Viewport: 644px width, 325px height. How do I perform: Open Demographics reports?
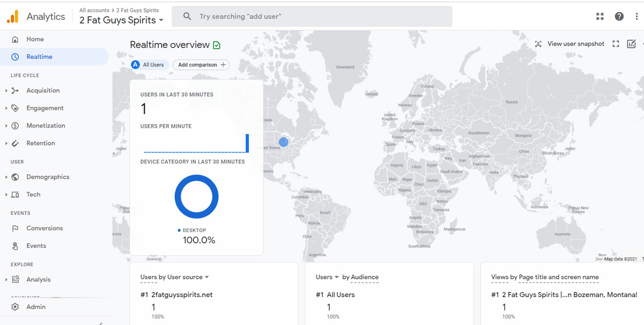click(48, 177)
